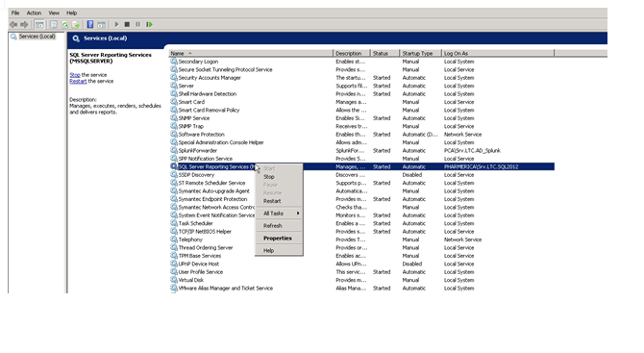Choose Properties in the context menu

click(x=278, y=238)
